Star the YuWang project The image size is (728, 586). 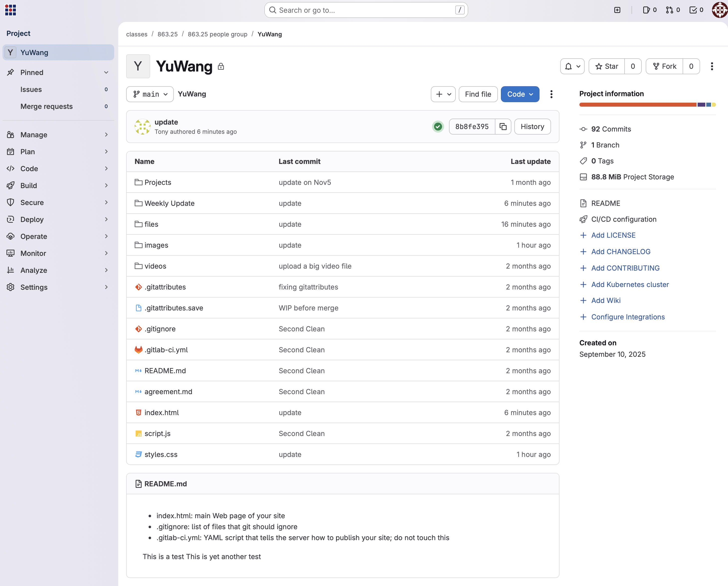tap(607, 66)
